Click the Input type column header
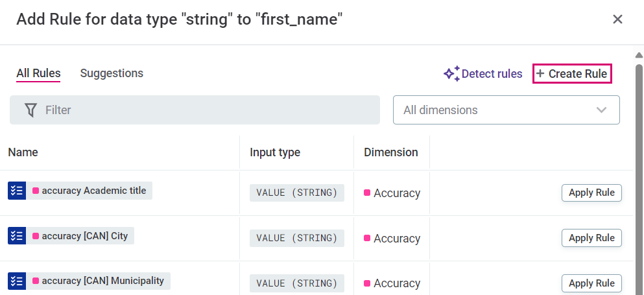644x295 pixels. (x=275, y=152)
